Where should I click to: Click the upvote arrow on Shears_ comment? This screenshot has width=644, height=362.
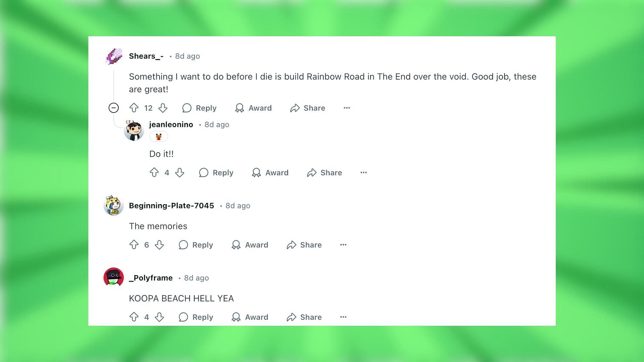tap(133, 107)
